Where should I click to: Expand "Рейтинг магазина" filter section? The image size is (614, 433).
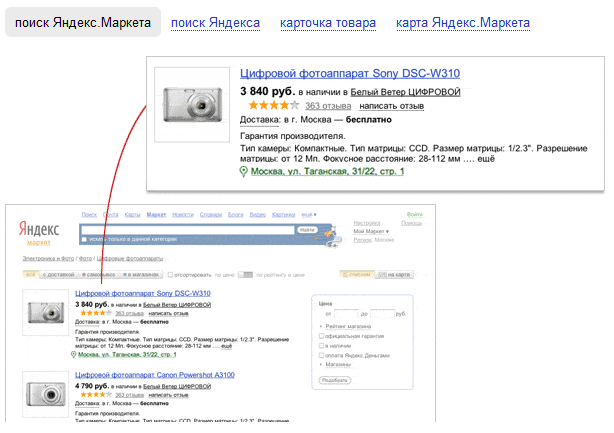[348, 326]
